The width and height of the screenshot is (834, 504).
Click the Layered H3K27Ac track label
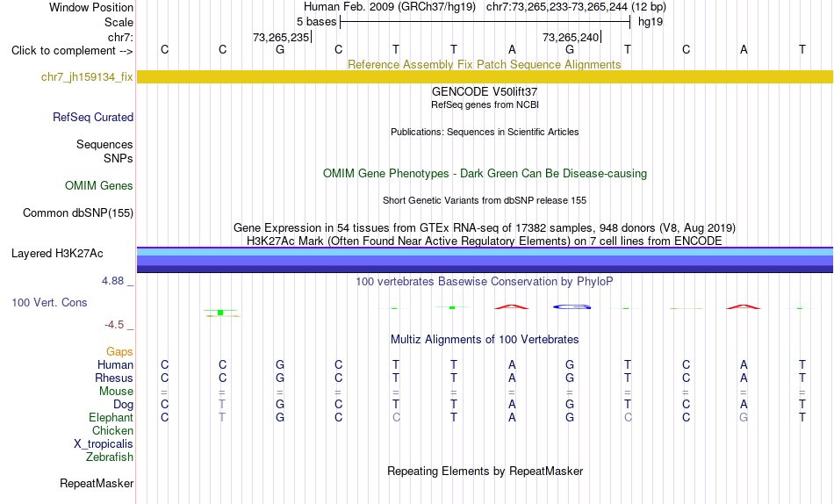coord(57,254)
